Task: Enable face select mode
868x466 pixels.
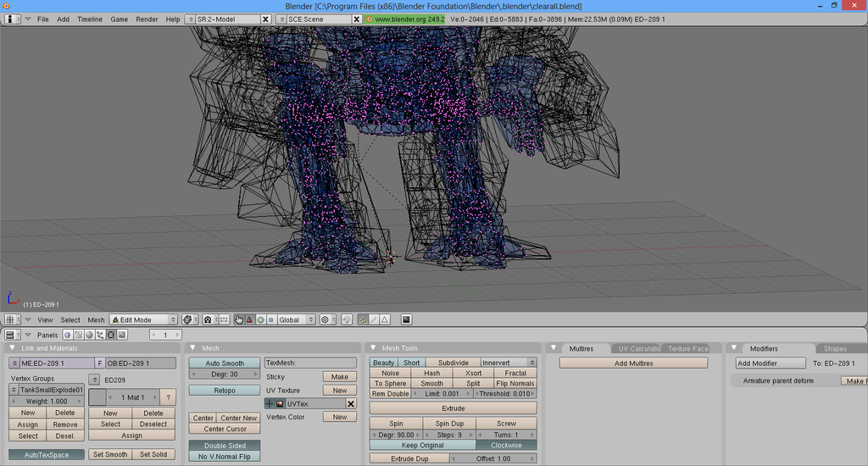Action: 385,320
